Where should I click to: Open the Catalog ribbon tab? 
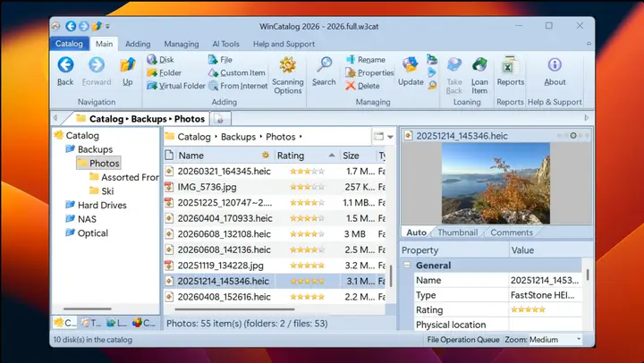point(69,44)
